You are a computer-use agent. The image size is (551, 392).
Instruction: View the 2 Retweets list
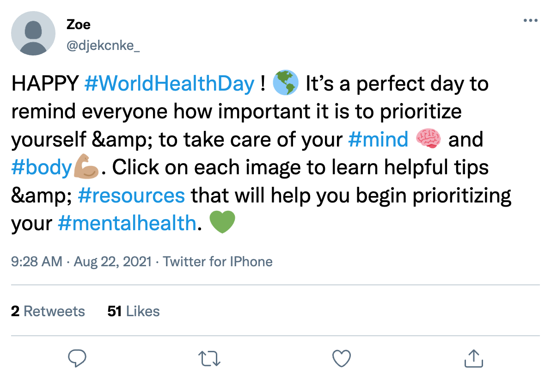pyautogui.click(x=48, y=311)
